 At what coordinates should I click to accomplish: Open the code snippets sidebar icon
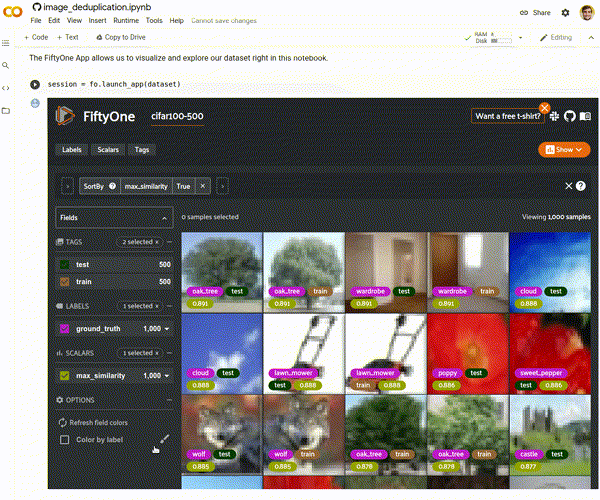pyautogui.click(x=6, y=88)
